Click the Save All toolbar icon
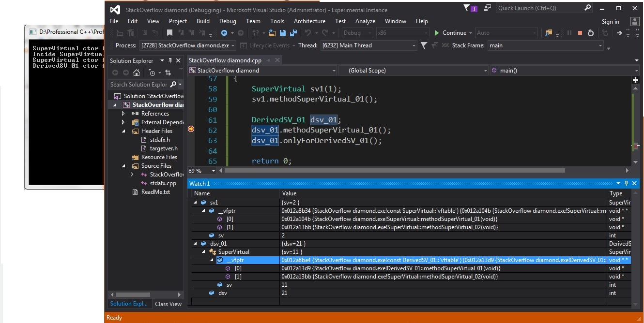 click(x=293, y=33)
